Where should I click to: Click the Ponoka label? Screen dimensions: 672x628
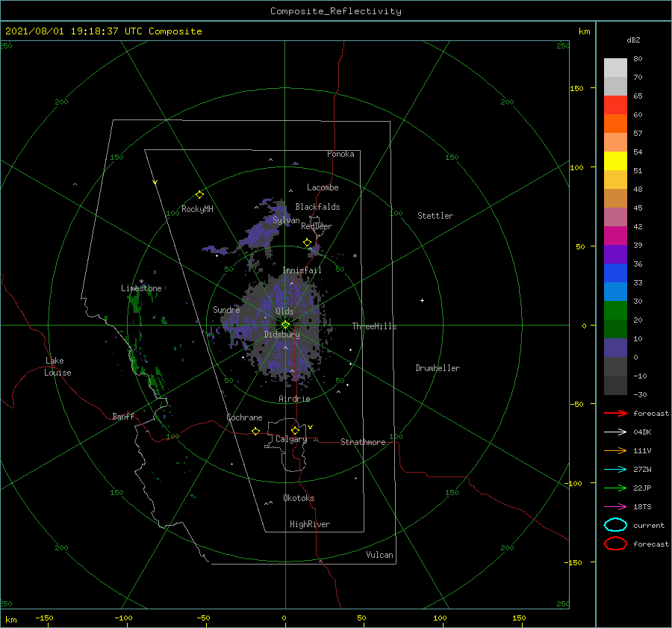click(x=340, y=154)
